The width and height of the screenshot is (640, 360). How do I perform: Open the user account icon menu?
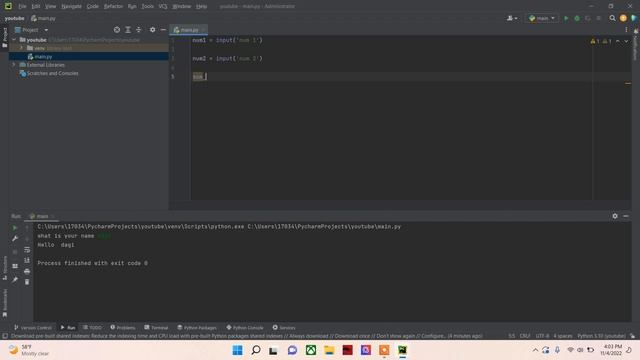512,18
